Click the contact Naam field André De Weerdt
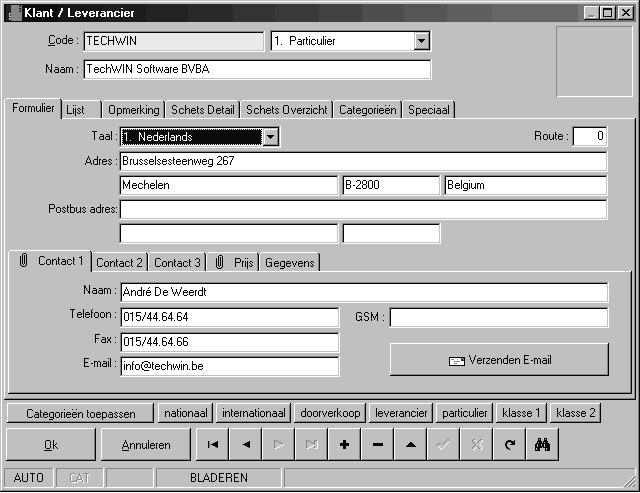This screenshot has width=640, height=493. (364, 292)
